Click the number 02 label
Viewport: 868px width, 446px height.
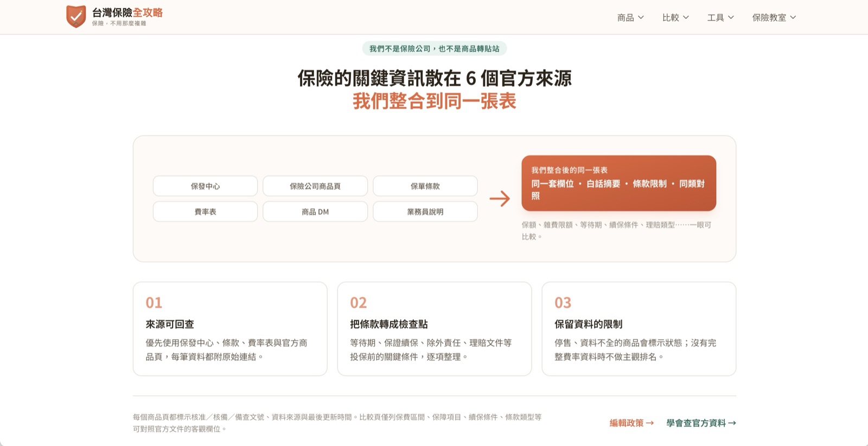(x=359, y=302)
